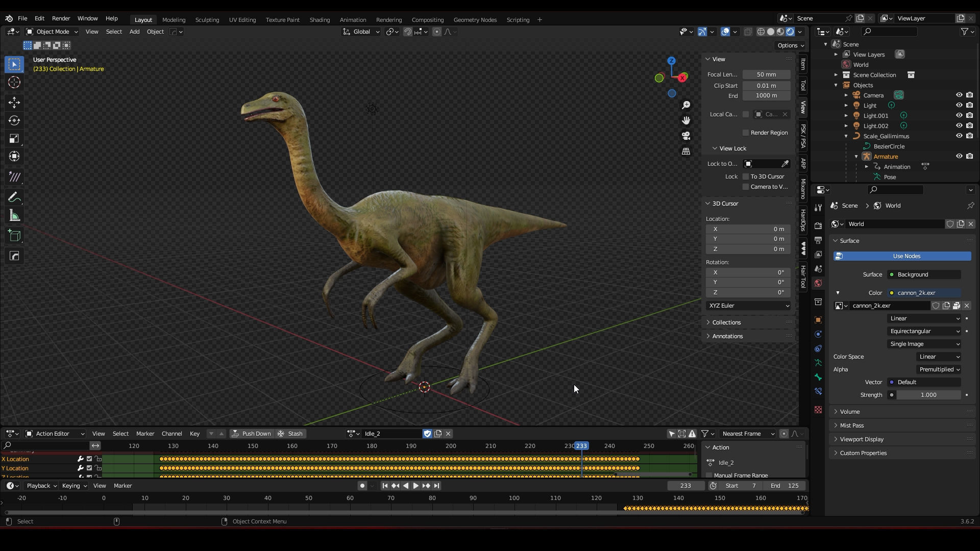
Task: Open the Object Mode dropdown
Action: (52, 32)
